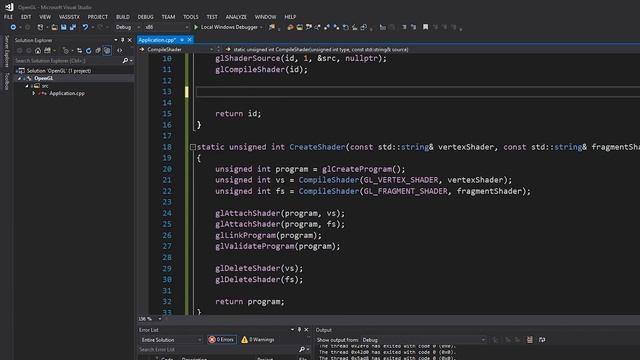
Task: Open the BUILD menu
Action: [x=122, y=17]
